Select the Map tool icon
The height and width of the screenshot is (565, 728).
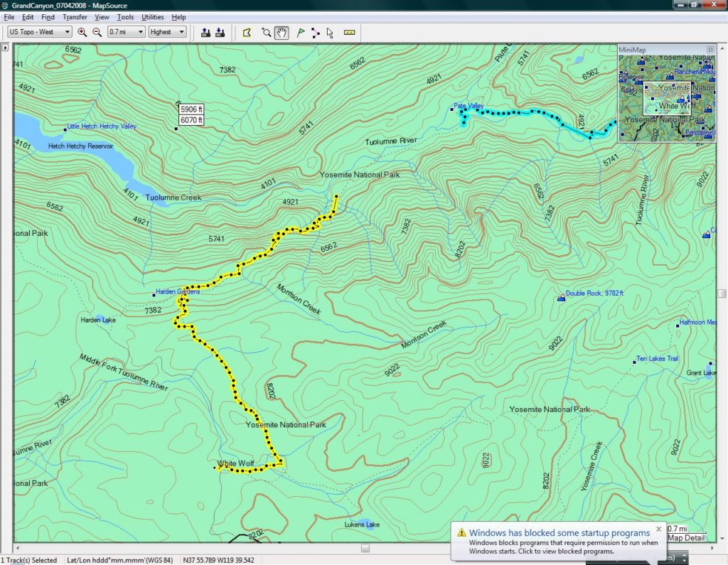click(x=247, y=32)
